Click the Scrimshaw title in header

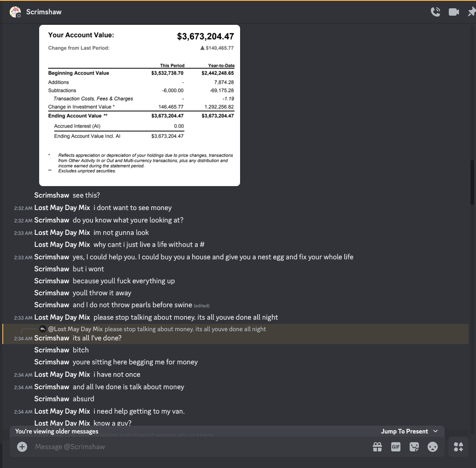[x=44, y=12]
